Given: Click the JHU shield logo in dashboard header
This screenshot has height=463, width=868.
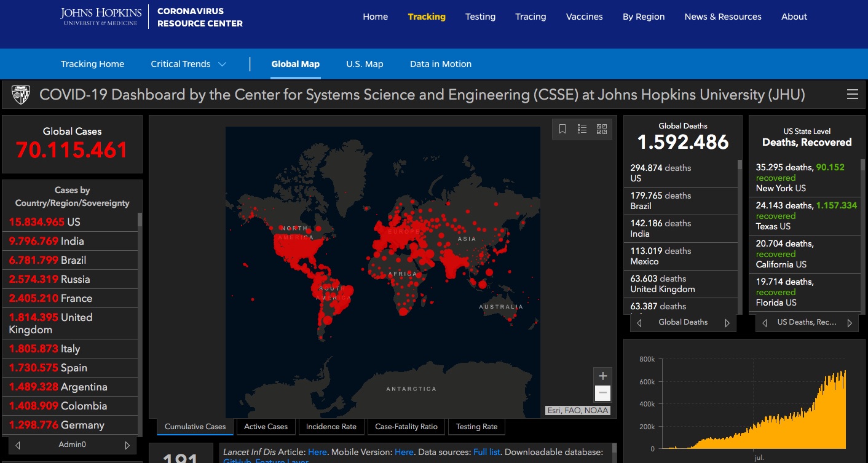Looking at the screenshot, I should (x=21, y=95).
